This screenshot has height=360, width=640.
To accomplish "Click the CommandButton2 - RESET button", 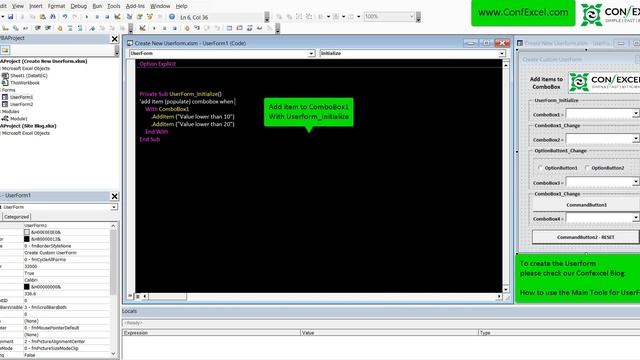I will [585, 237].
